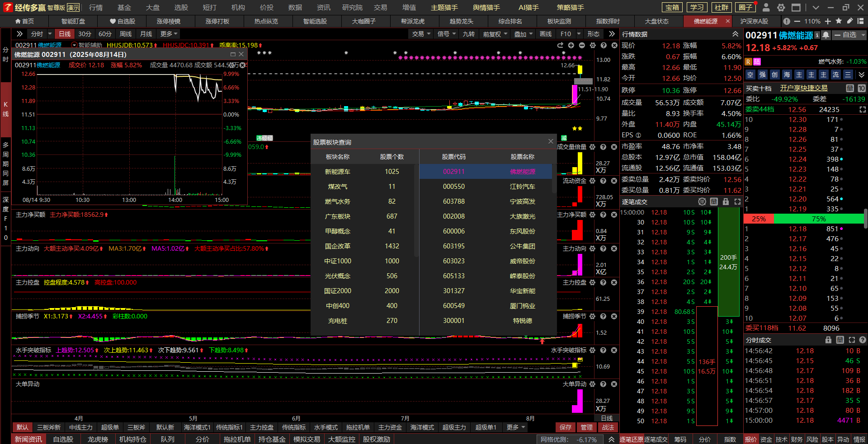Click the exclamation notice icon

tap(787, 21)
